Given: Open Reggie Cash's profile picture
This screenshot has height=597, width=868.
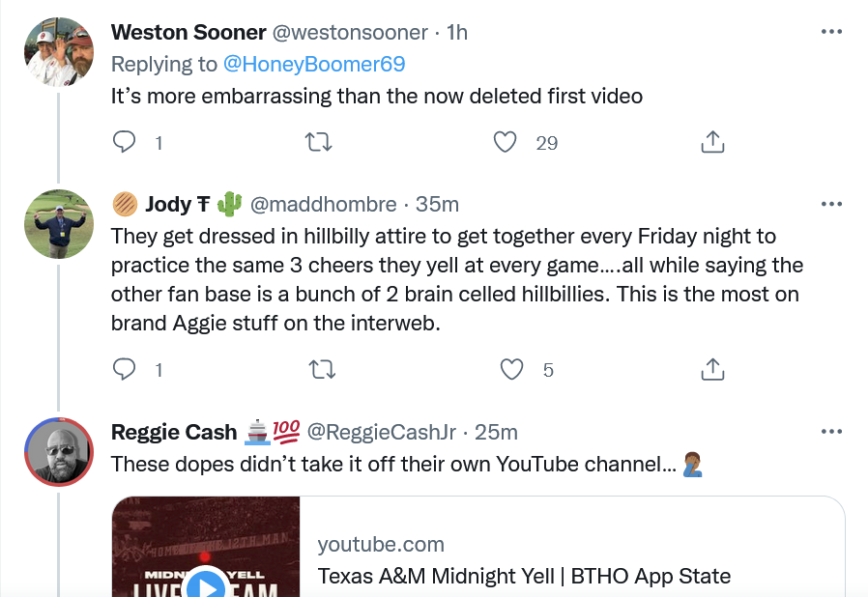Looking at the screenshot, I should tap(58, 452).
